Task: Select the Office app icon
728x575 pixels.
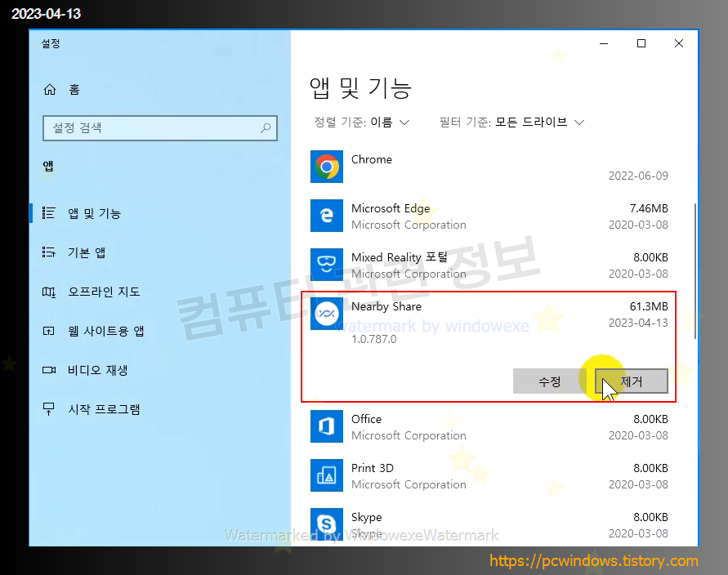Action: pyautogui.click(x=326, y=426)
